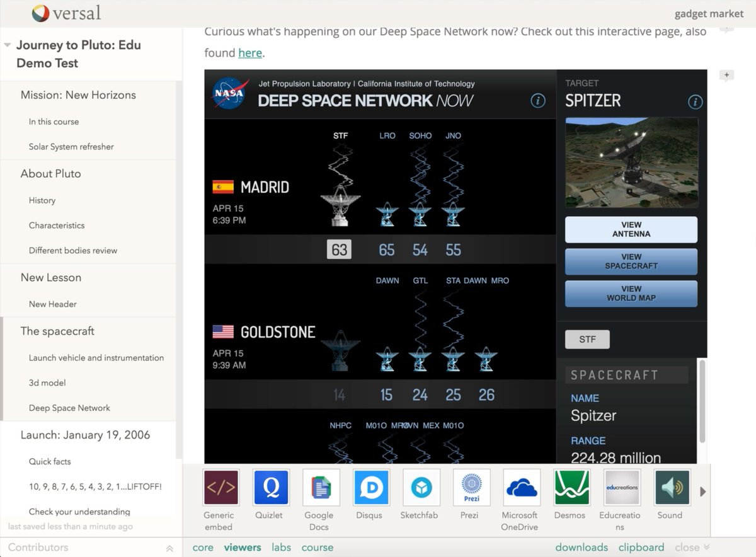Click the Spitzer antenna thumbnail image
Image resolution: width=756 pixels, height=557 pixels.
[631, 163]
